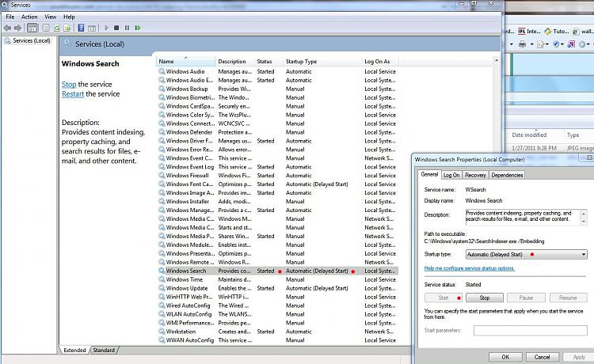Click the gear icon beside WLAN AutoConfig

tap(162, 314)
